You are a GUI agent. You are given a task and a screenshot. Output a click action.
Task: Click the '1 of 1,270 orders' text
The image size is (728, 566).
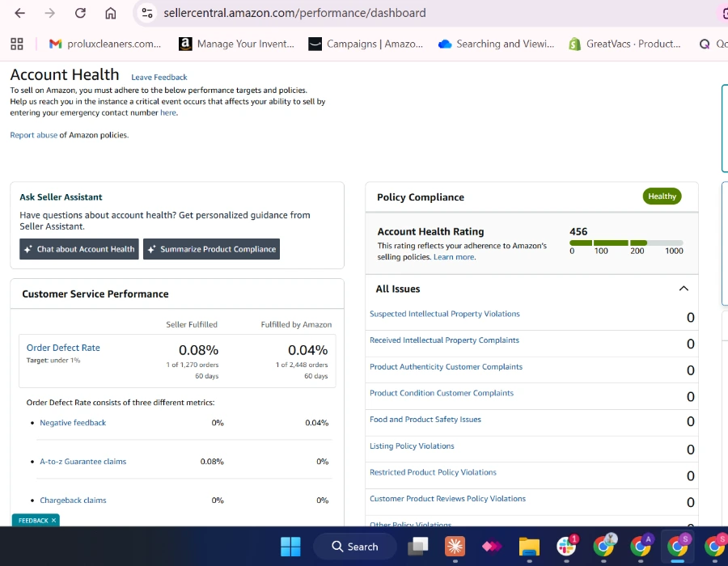coord(193,365)
